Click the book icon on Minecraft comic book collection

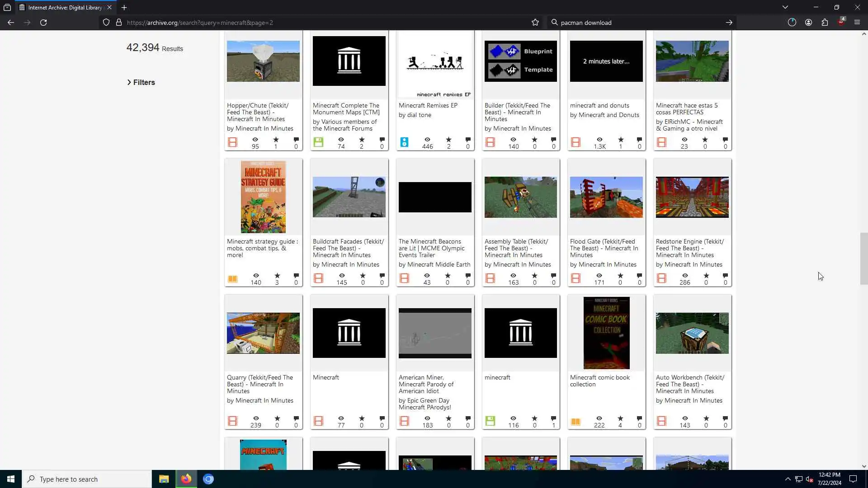[x=576, y=421]
